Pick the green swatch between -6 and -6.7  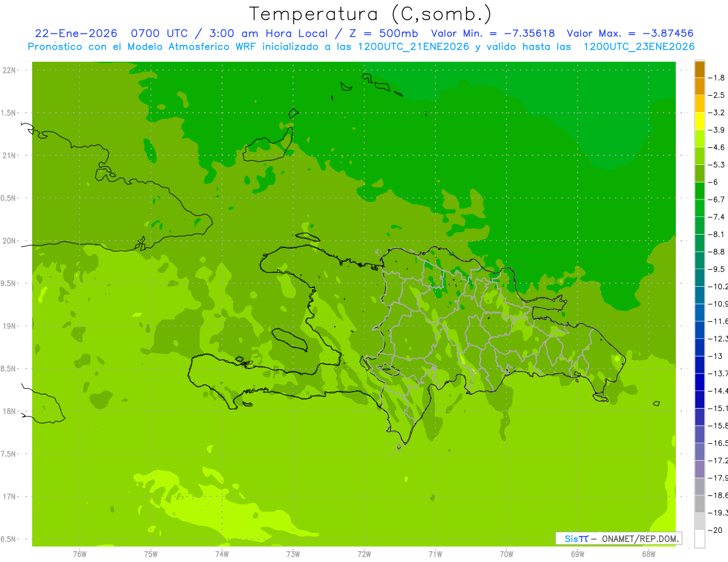point(699,191)
